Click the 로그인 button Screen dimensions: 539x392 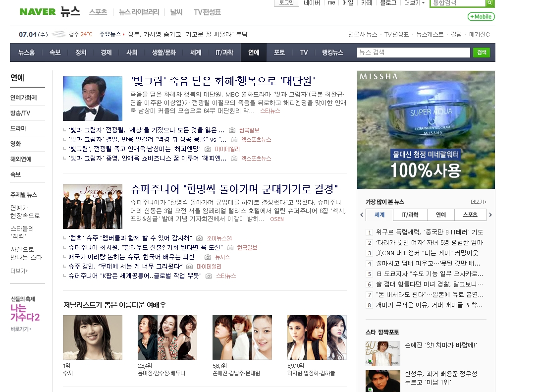pyautogui.click(x=286, y=3)
